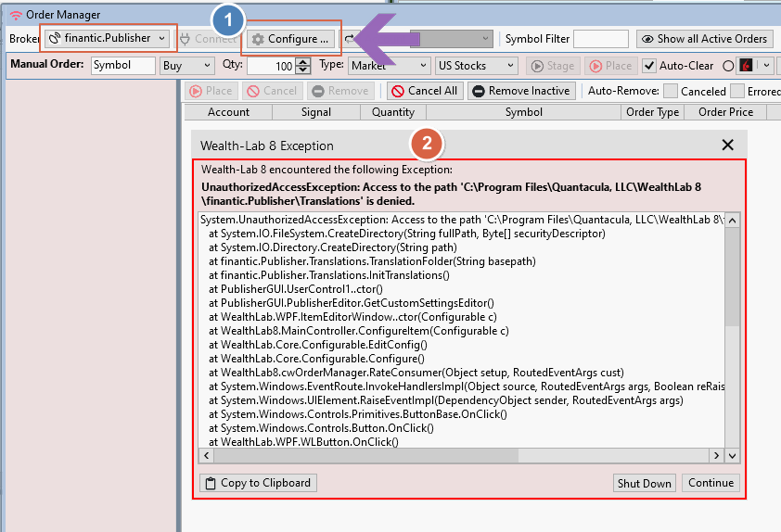Copy exception text to clipboard
Screen dimensions: 781x532
pos(258,483)
